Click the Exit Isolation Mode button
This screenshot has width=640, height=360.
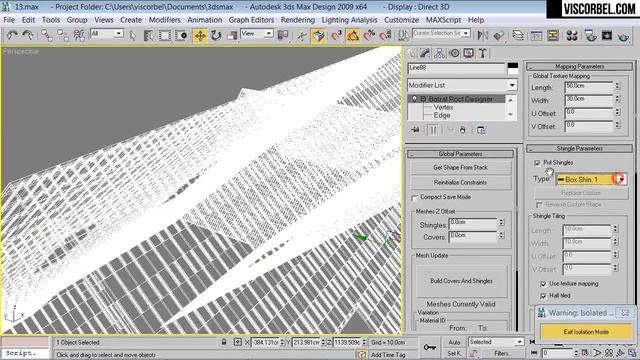click(x=586, y=332)
